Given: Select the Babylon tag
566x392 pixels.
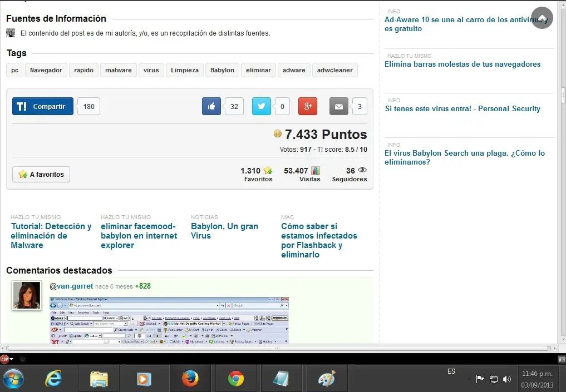Looking at the screenshot, I should pyautogui.click(x=223, y=70).
